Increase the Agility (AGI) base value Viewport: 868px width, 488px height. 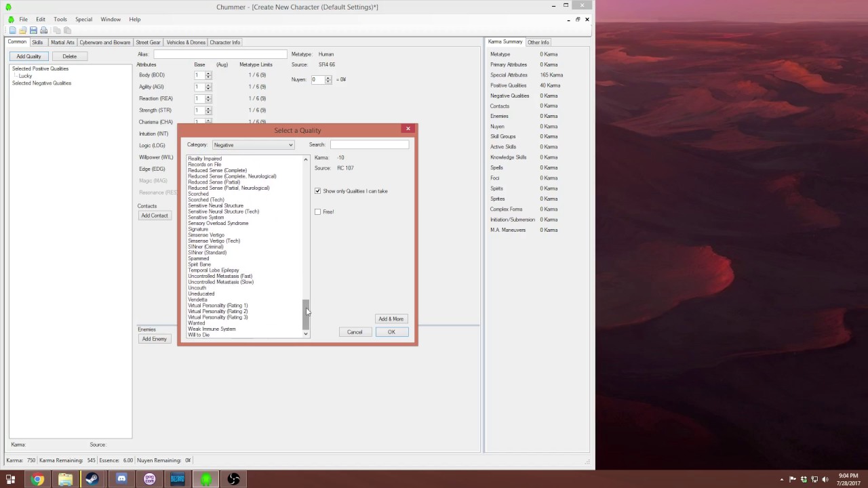tap(208, 85)
